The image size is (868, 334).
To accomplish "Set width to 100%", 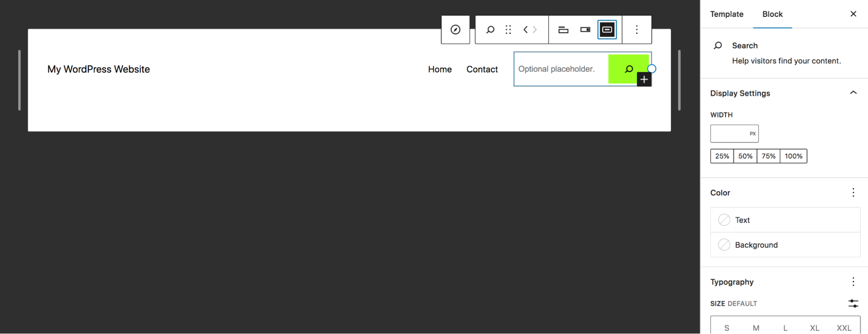I will tap(793, 156).
